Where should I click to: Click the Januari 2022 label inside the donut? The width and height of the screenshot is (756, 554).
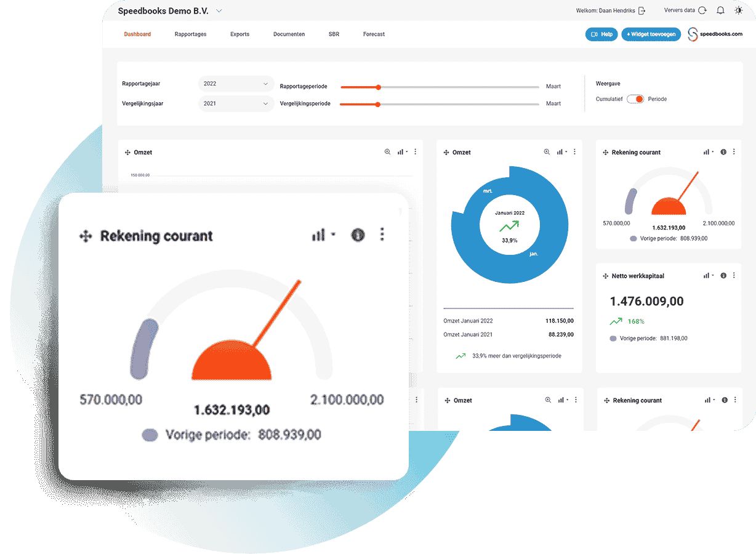[510, 213]
